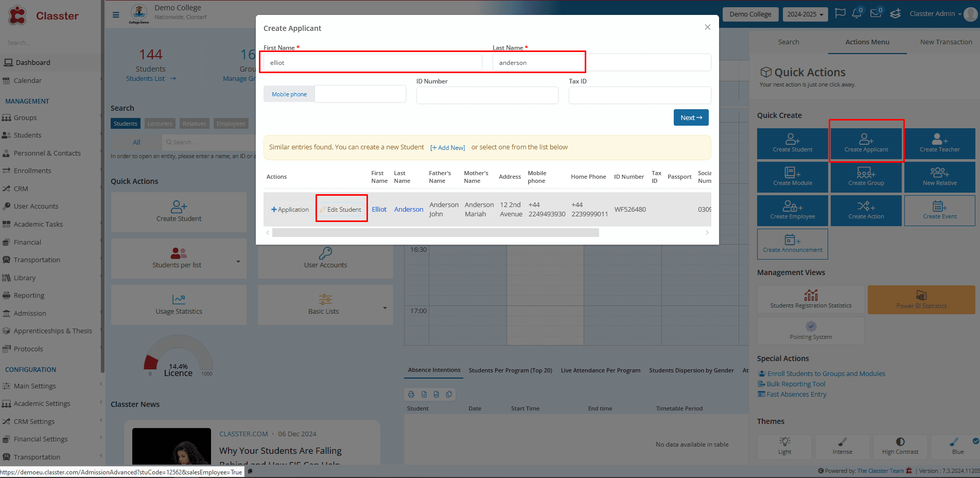Click the User Accounts key tile

(x=325, y=258)
